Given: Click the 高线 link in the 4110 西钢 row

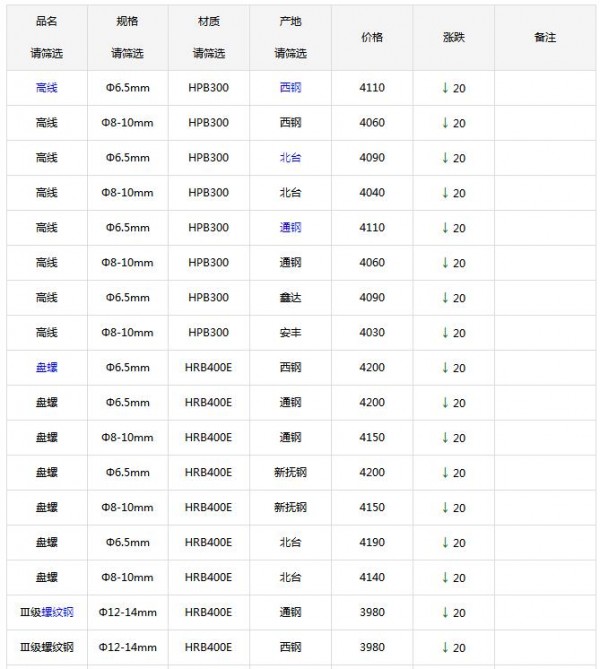Looking at the screenshot, I should 47,88.
